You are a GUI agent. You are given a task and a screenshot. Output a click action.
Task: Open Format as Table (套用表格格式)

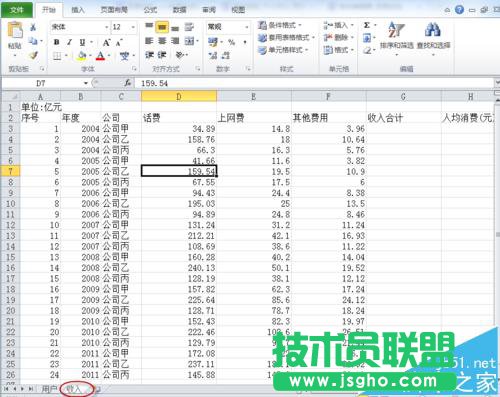(x=286, y=37)
